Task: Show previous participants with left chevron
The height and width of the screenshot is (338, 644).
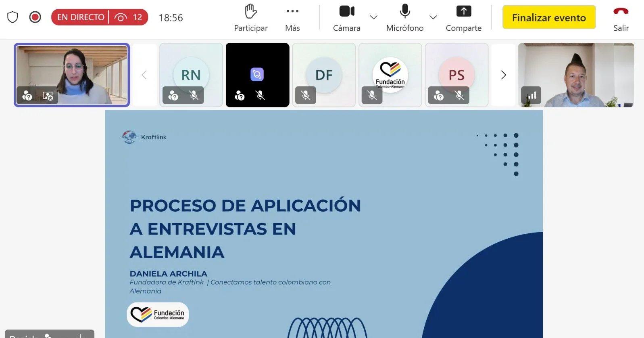Action: coord(144,75)
